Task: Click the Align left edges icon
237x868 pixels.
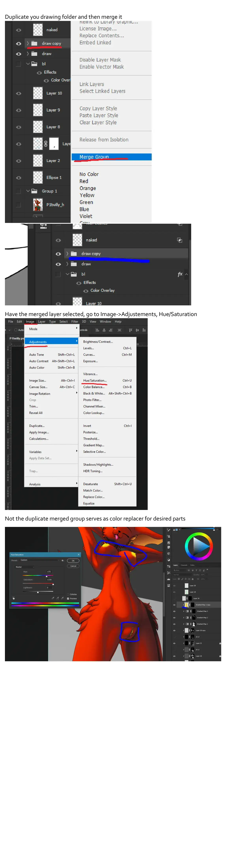Action: tap(97, 330)
